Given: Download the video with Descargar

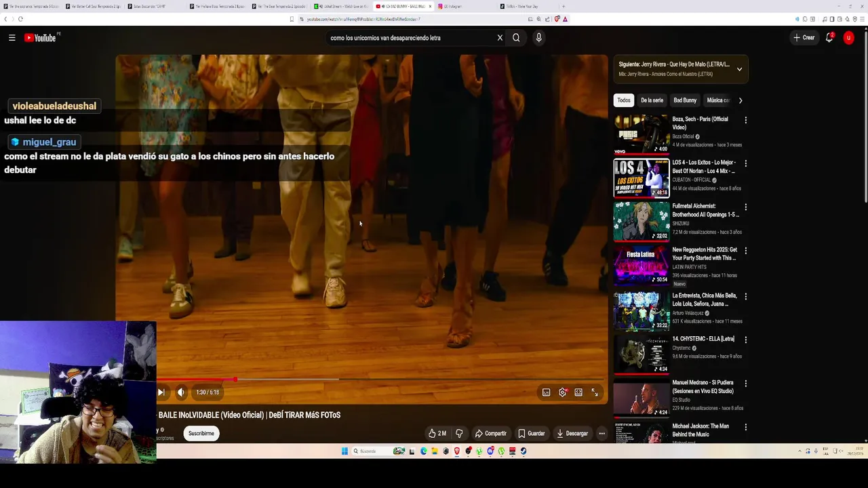Looking at the screenshot, I should [572, 433].
